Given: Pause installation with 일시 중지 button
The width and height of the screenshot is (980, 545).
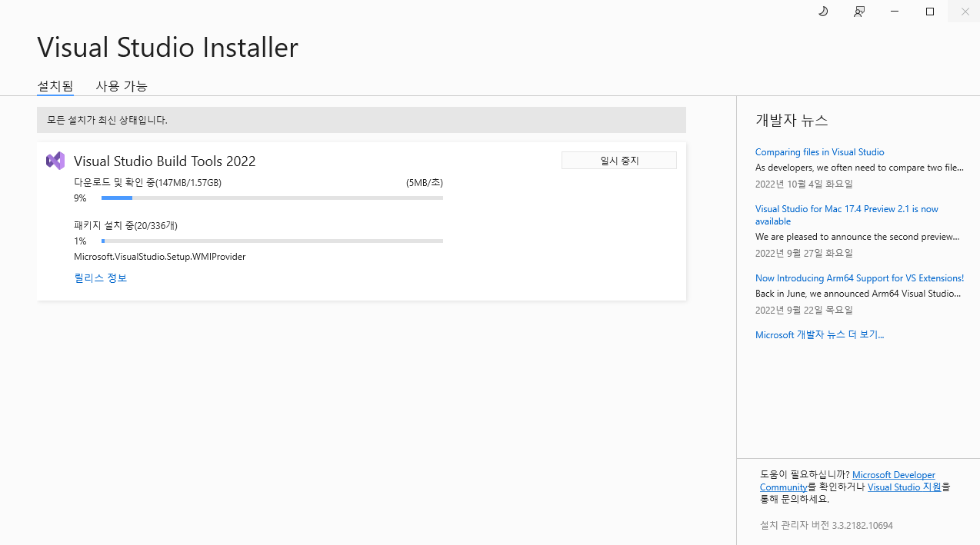Looking at the screenshot, I should [619, 161].
